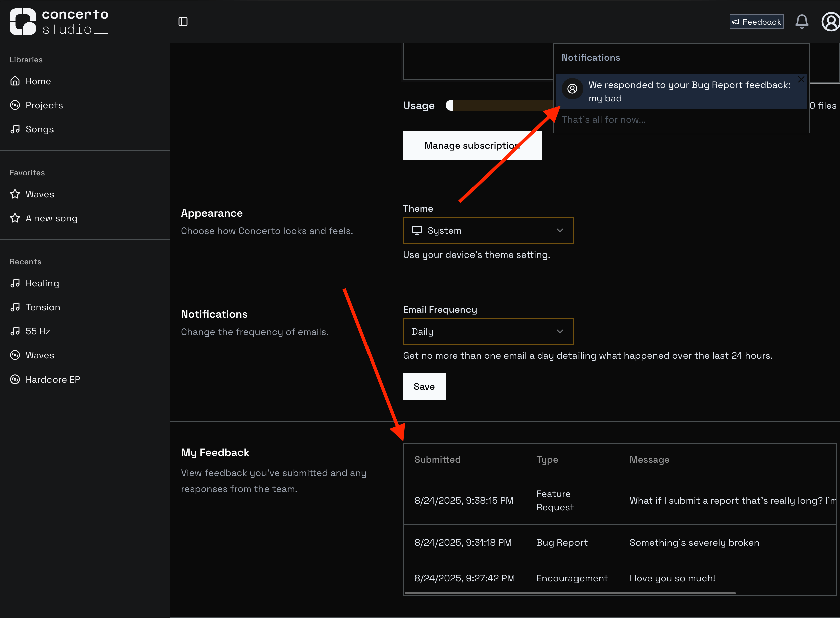Click disc icon beside Hardcore EP

[x=15, y=379]
